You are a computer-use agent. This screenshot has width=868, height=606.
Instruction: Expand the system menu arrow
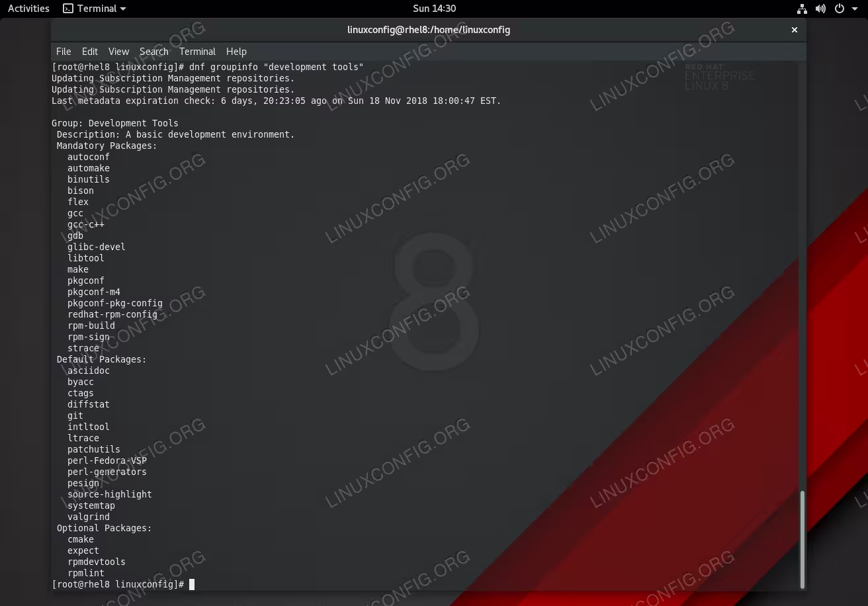pos(854,9)
